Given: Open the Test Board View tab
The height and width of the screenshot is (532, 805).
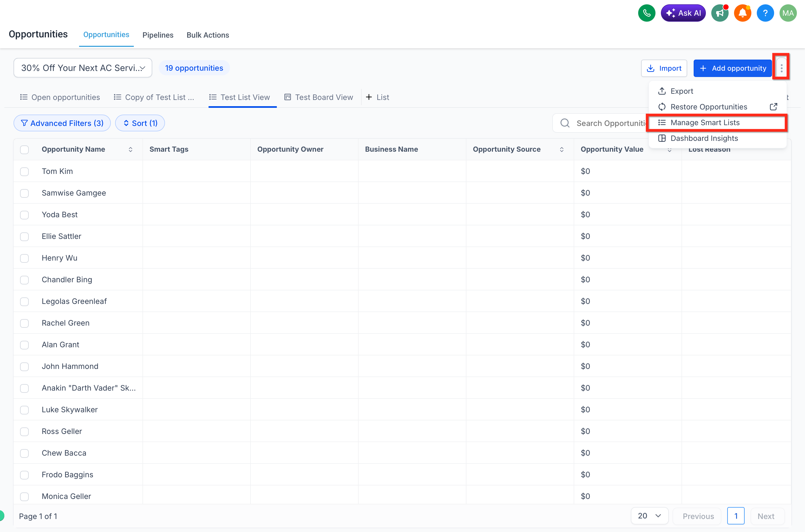Looking at the screenshot, I should tap(319, 97).
